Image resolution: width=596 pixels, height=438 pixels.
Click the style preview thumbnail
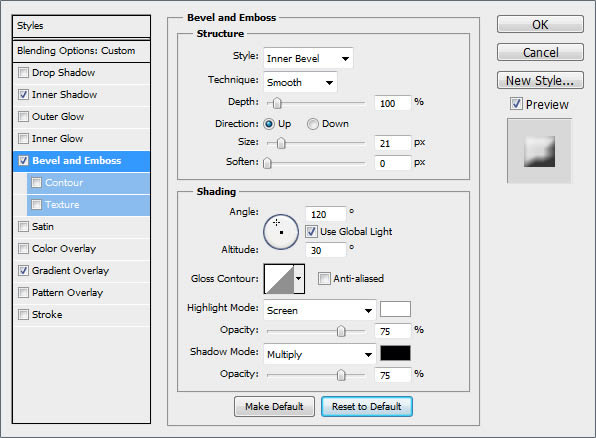[x=539, y=151]
